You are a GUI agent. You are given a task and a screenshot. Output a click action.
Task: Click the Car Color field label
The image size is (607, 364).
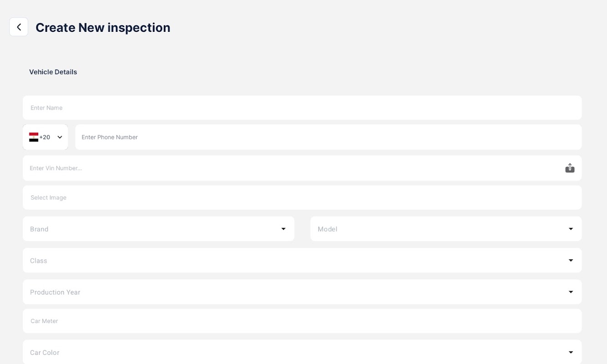[45, 353]
